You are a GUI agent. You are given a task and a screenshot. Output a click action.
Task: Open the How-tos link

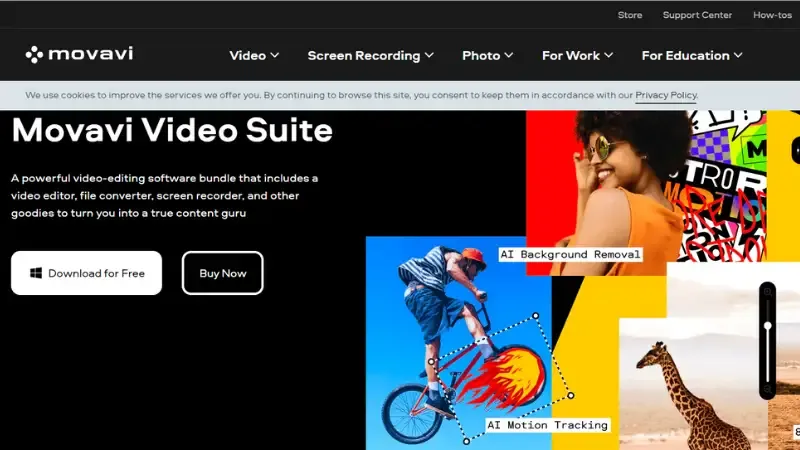pyautogui.click(x=772, y=15)
